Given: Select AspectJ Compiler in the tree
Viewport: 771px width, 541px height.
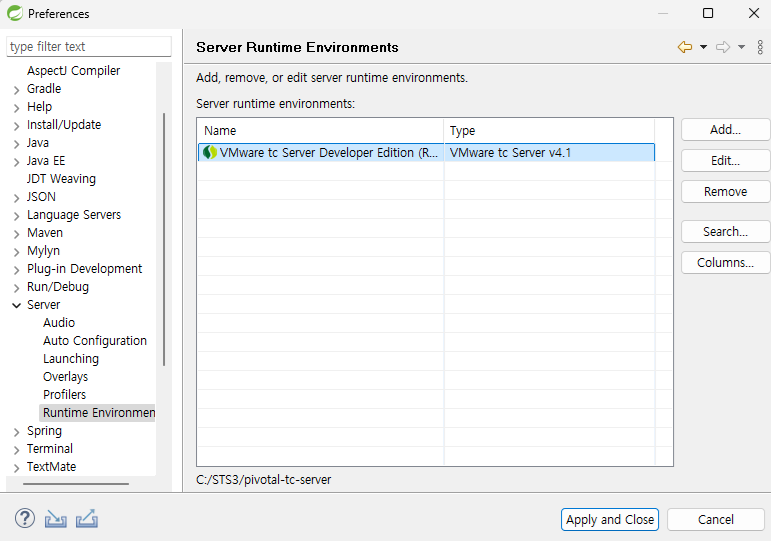Looking at the screenshot, I should [73, 71].
